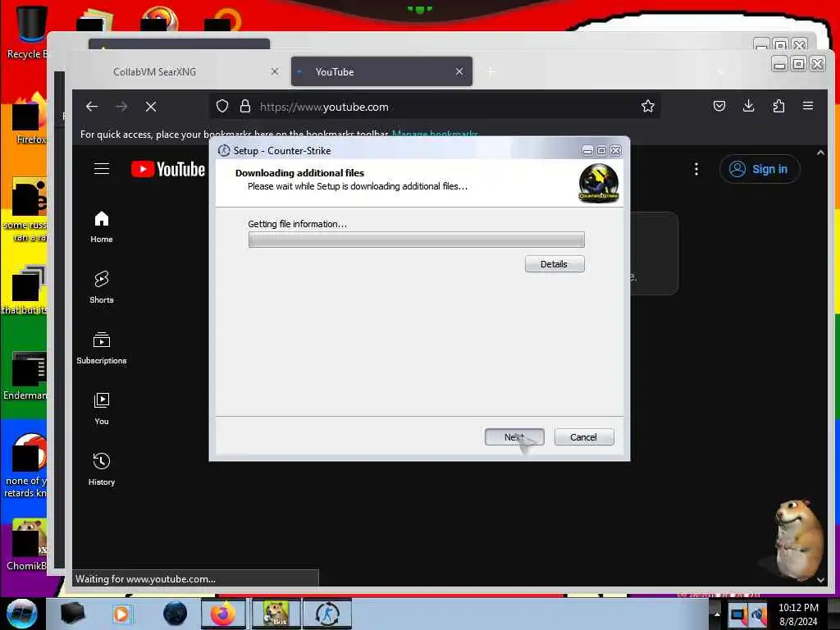Open black box taskbar icon
This screenshot has height=630, width=840.
72,614
